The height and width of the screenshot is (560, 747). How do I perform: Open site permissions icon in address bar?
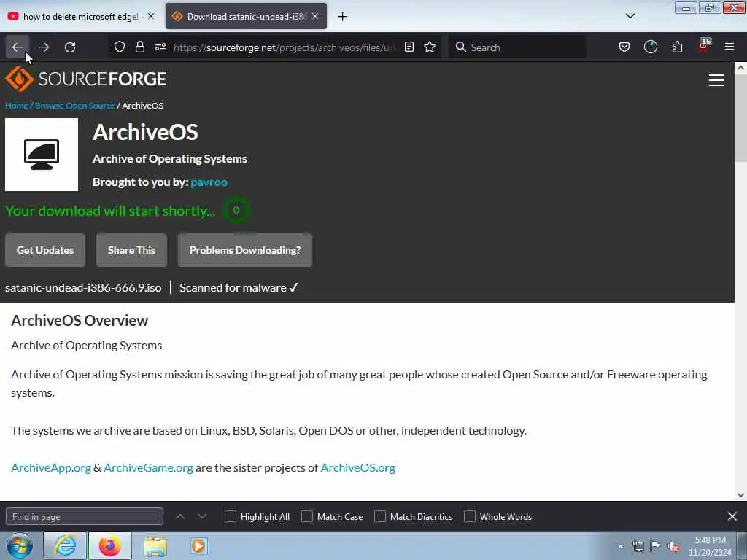160,47
